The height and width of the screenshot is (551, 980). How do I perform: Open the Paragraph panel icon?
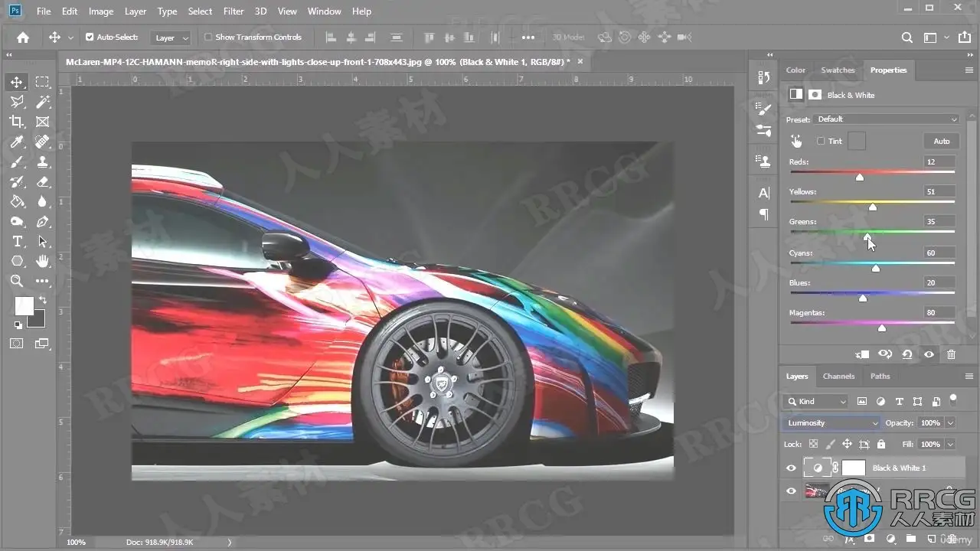pyautogui.click(x=763, y=214)
